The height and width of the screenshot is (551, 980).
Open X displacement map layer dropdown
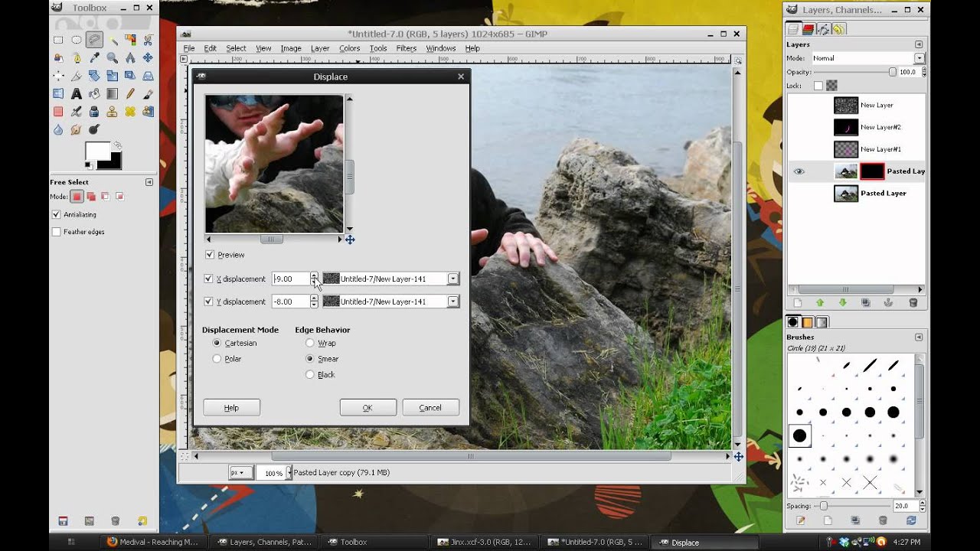391,279
